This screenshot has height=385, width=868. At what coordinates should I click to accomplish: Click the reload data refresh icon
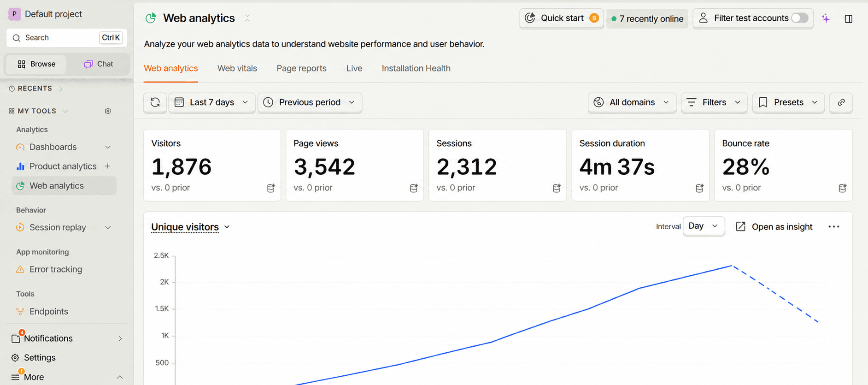(x=155, y=102)
